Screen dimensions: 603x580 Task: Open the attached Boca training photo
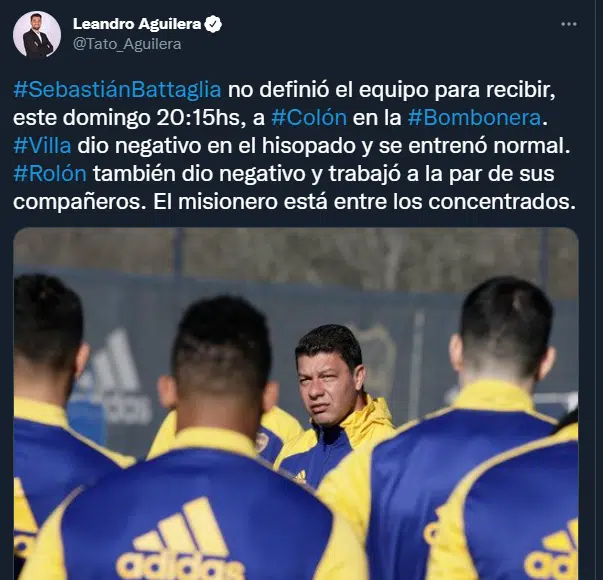pyautogui.click(x=296, y=403)
